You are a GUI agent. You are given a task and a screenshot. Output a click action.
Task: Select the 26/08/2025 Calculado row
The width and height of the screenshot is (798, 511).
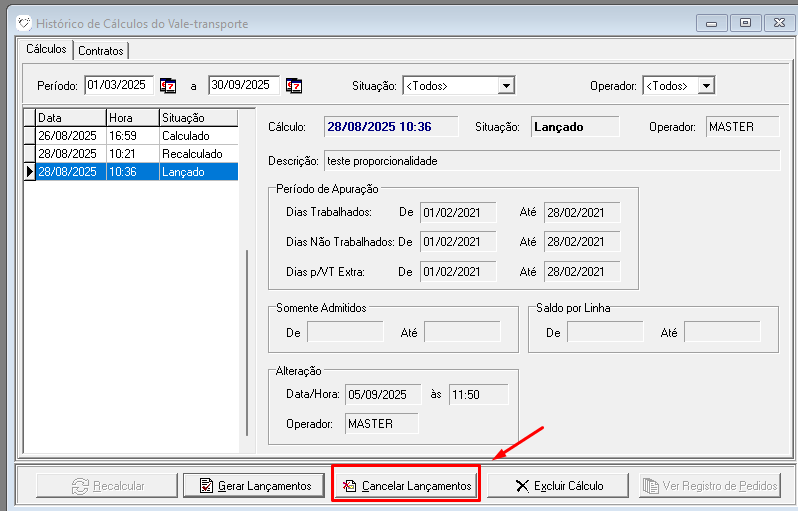[x=130, y=136]
